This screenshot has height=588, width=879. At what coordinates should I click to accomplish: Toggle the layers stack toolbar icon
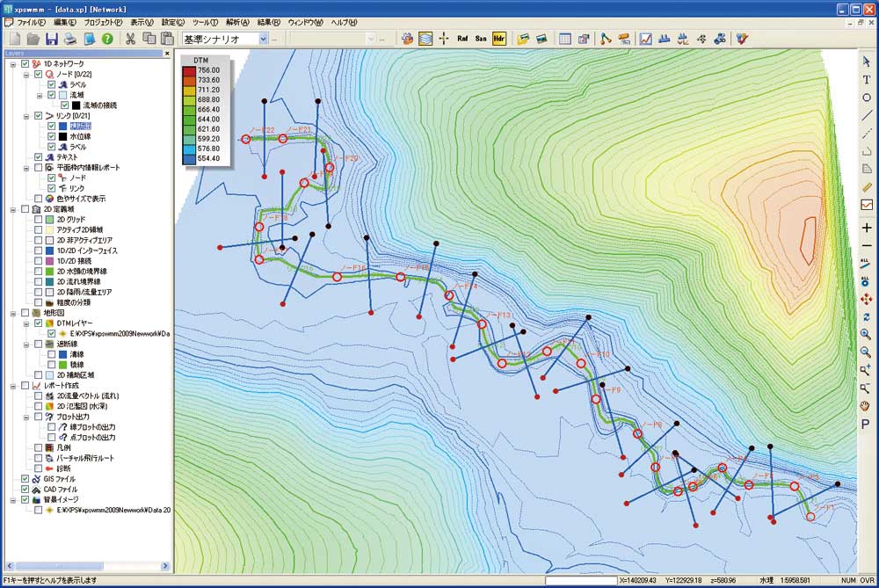coord(425,39)
